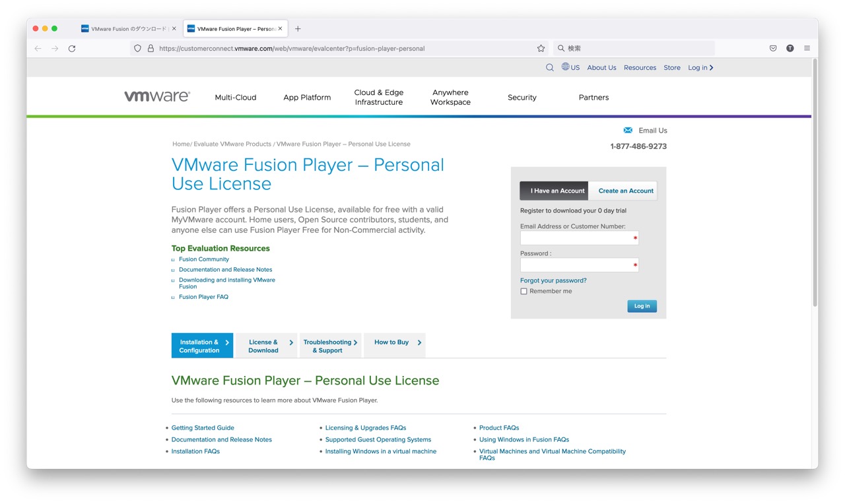Image resolution: width=845 pixels, height=504 pixels.
Task: Switch to I Have an Account tab
Action: click(554, 191)
